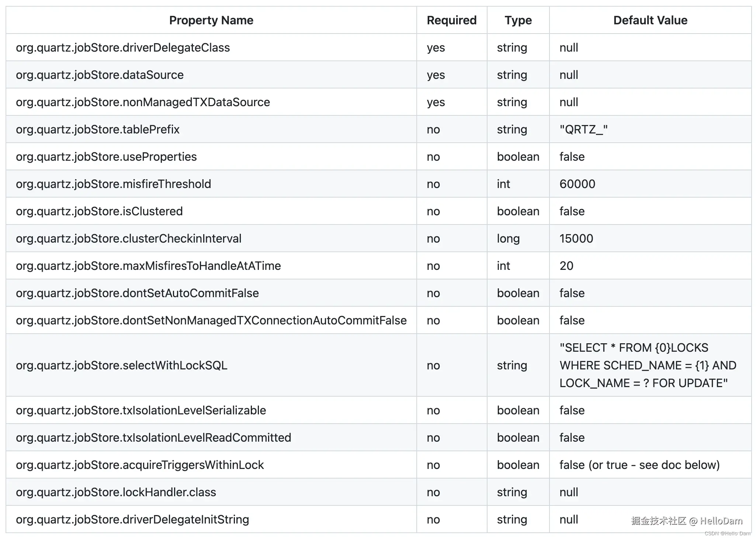The height and width of the screenshot is (539, 756).
Task: Click the Default Value column header
Action: coord(650,20)
